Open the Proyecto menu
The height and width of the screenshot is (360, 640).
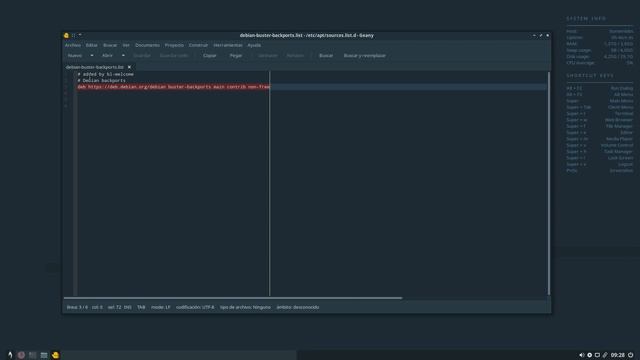[x=174, y=45]
